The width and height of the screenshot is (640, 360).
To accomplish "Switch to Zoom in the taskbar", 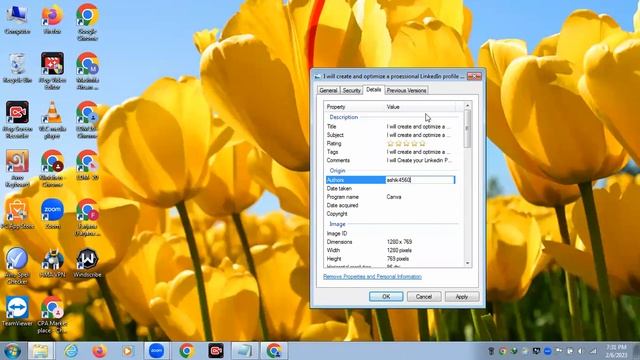I will pos(156,351).
